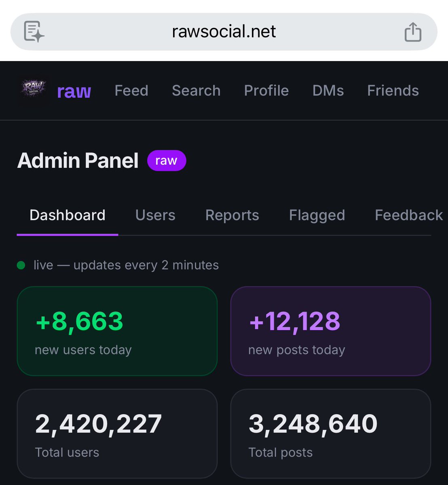The height and width of the screenshot is (485, 448).
Task: Open the Friends page
Action: pos(393,91)
